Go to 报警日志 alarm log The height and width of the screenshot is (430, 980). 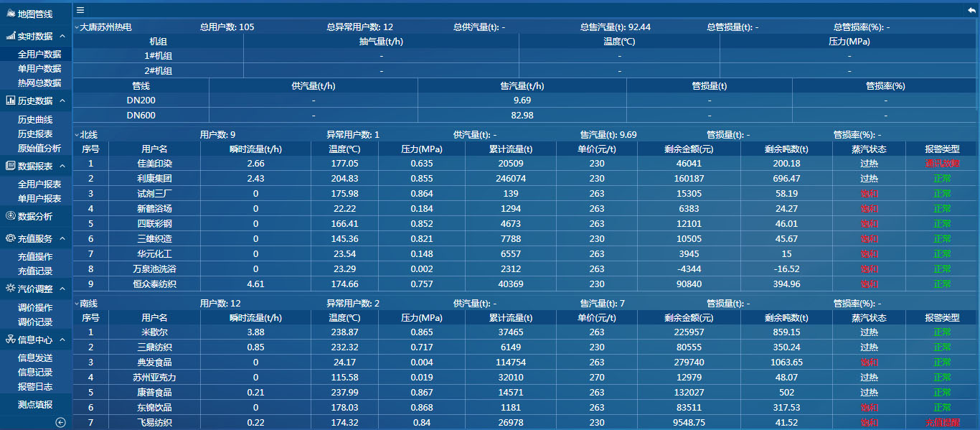(x=35, y=386)
